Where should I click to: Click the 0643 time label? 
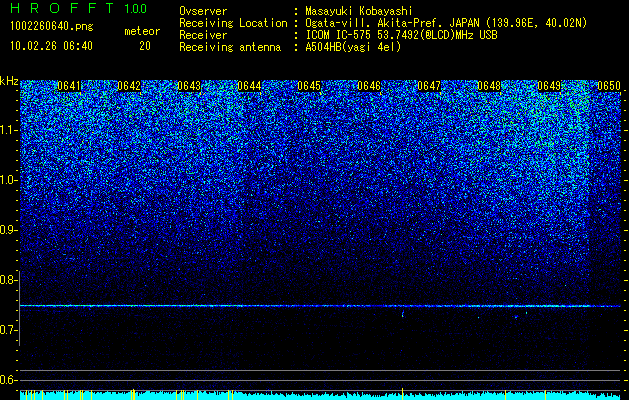[189, 86]
